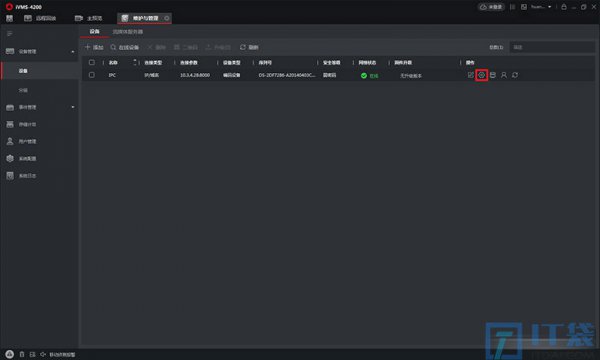
Task: Open User Management in the sidebar
Action: (x=21, y=142)
